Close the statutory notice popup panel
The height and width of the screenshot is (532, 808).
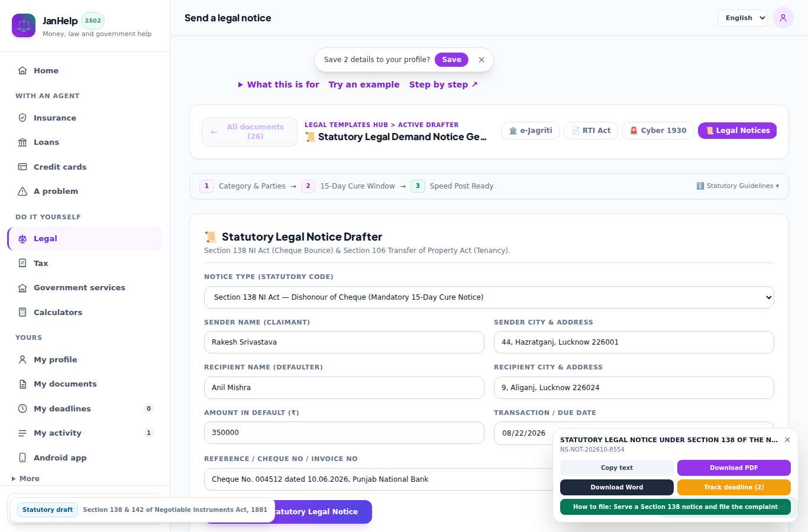(x=787, y=440)
